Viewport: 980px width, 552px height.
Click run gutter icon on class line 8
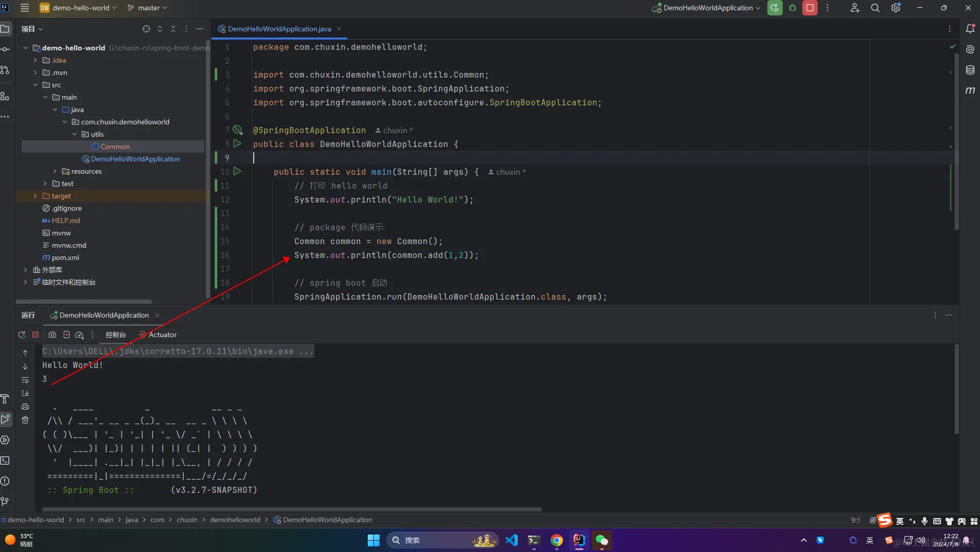pyautogui.click(x=237, y=143)
